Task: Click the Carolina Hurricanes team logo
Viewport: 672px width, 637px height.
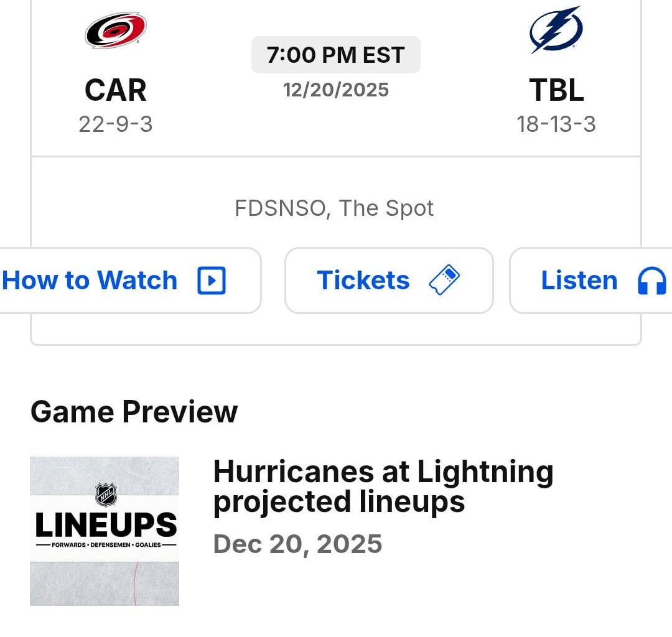Action: click(x=115, y=31)
